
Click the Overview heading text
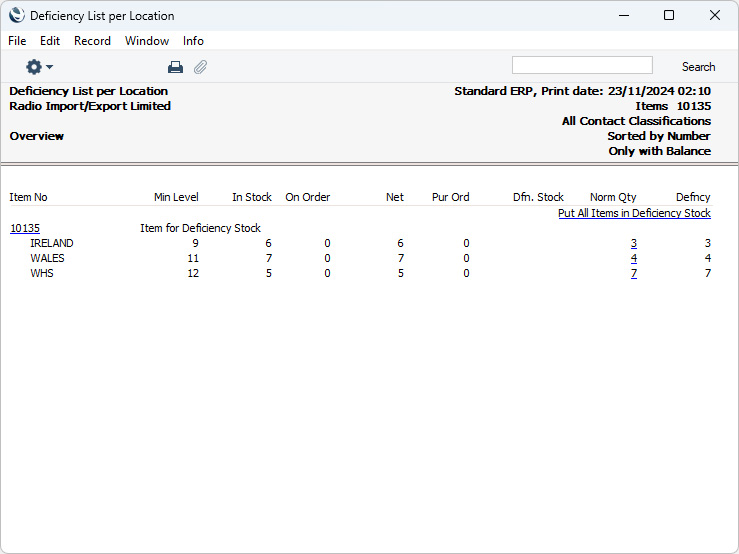click(36, 136)
